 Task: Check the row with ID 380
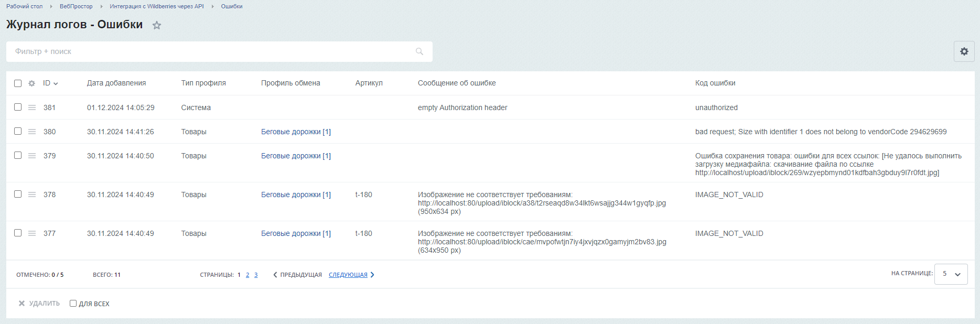[18, 131]
